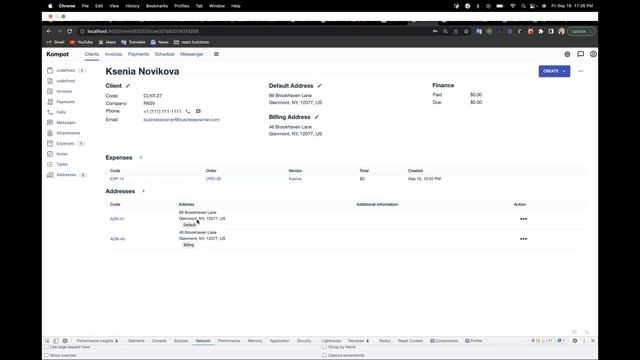Open expense EXP-14 link
This screenshot has height=360, width=640.
tap(117, 179)
